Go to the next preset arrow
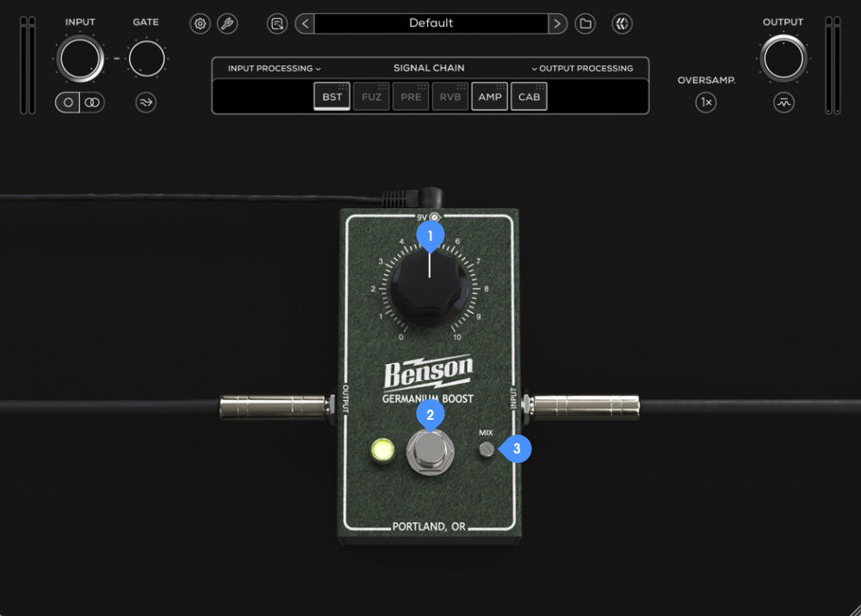 point(557,23)
